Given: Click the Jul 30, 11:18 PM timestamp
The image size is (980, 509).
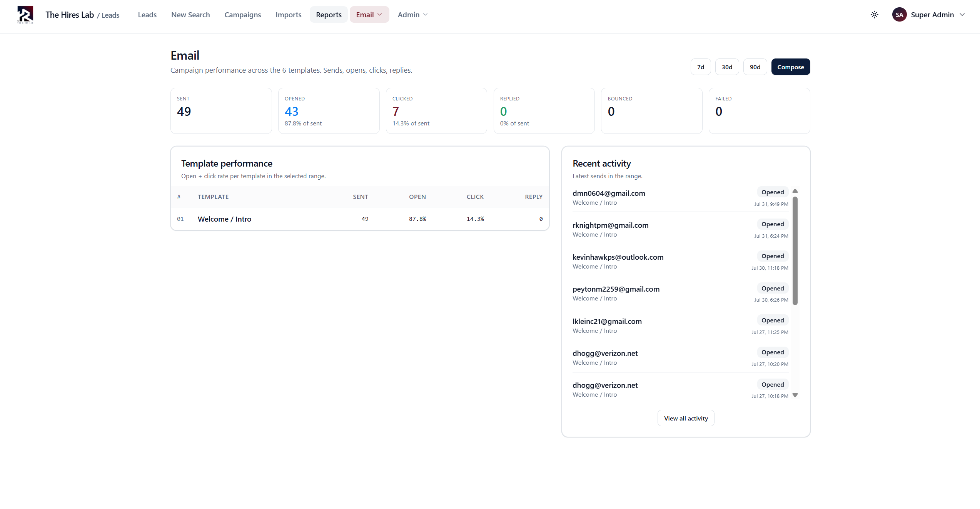Looking at the screenshot, I should coord(770,268).
